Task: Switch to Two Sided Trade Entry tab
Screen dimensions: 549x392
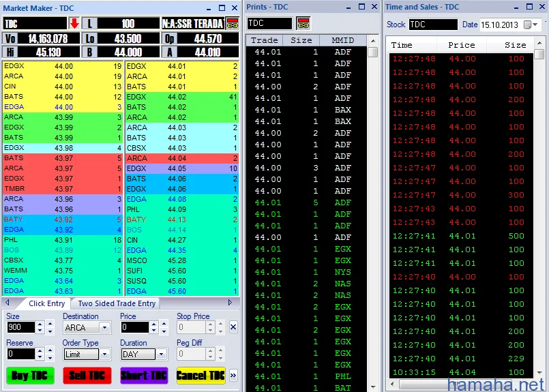Action: coord(117,303)
